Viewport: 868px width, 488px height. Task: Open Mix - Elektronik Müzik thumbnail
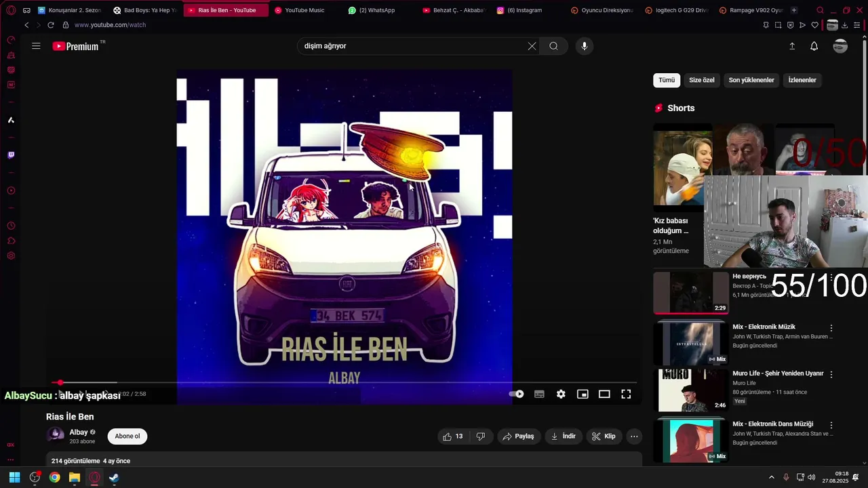coord(690,343)
